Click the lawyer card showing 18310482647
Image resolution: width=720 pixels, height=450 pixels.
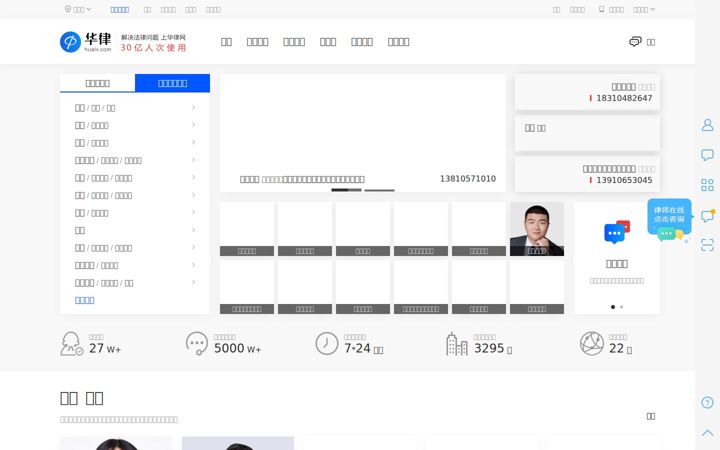587,92
